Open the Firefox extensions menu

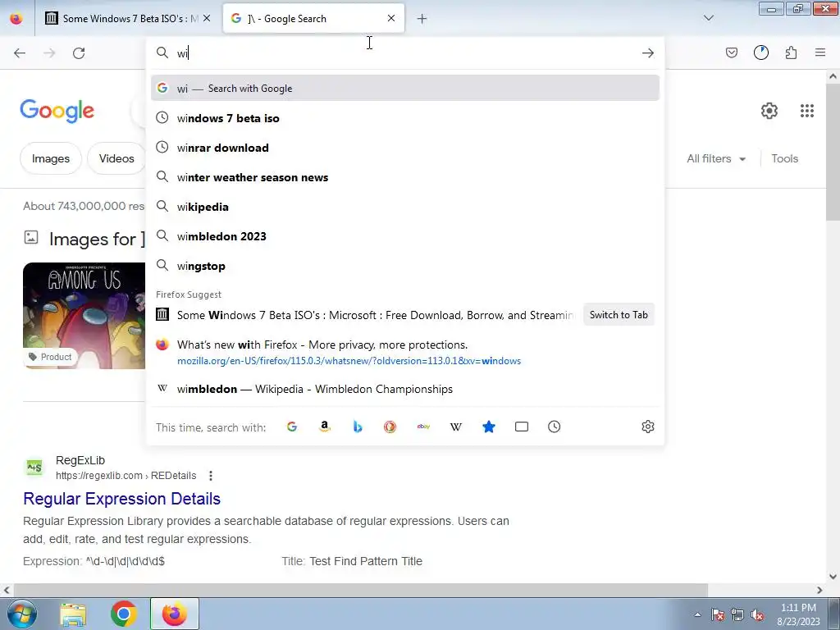pyautogui.click(x=791, y=52)
